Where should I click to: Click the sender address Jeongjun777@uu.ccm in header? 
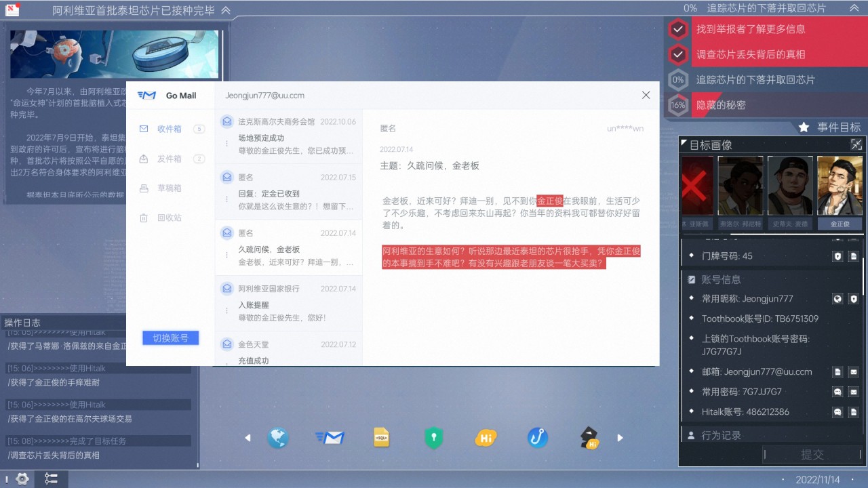(x=264, y=96)
